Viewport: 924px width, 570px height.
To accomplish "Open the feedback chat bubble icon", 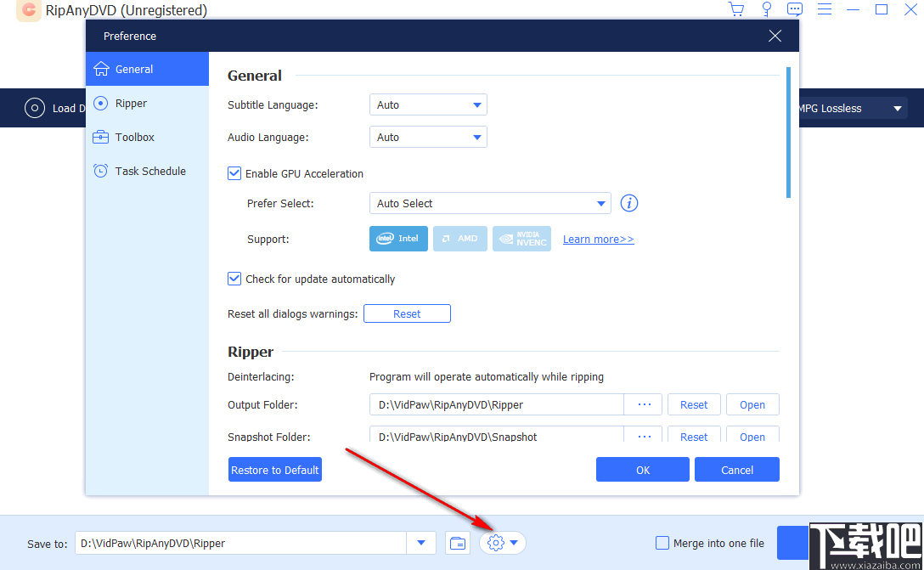I will pos(794,8).
